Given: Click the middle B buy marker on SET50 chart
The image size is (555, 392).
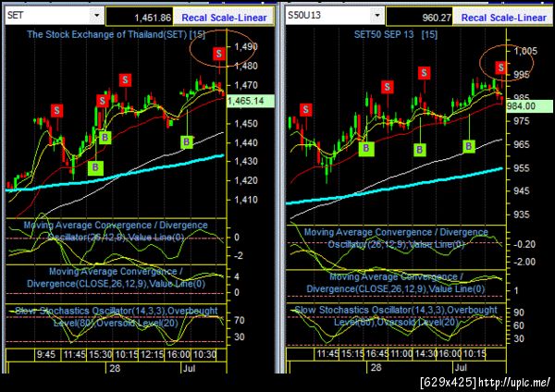Looking at the screenshot, I should point(419,150).
